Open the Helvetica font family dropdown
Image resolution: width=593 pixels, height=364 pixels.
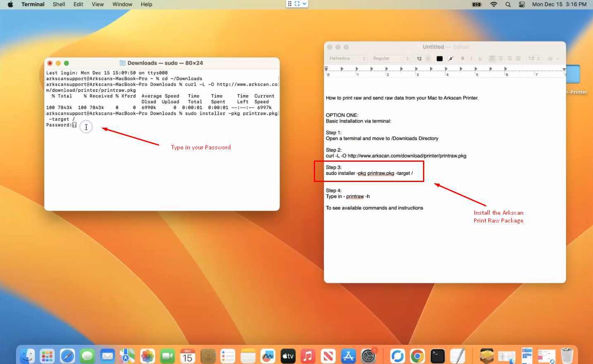pyautogui.click(x=347, y=58)
